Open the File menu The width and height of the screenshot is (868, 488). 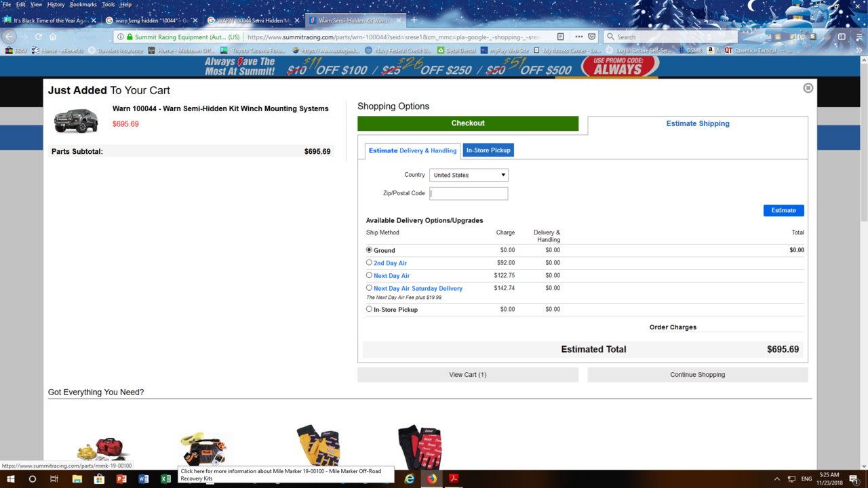coord(7,4)
